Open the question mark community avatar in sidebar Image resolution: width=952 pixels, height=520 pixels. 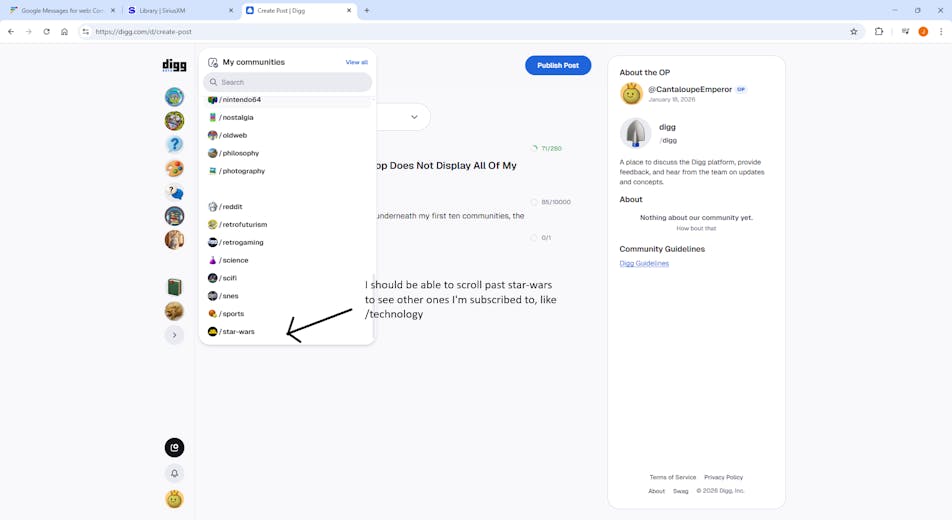(x=174, y=145)
